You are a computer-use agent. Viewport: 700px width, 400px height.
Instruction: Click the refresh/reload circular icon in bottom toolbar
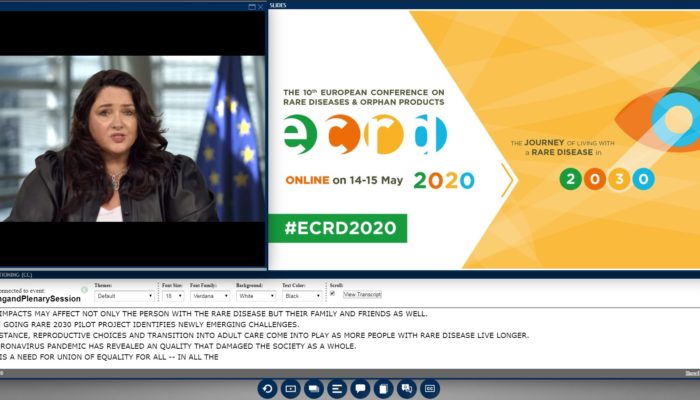(x=267, y=389)
